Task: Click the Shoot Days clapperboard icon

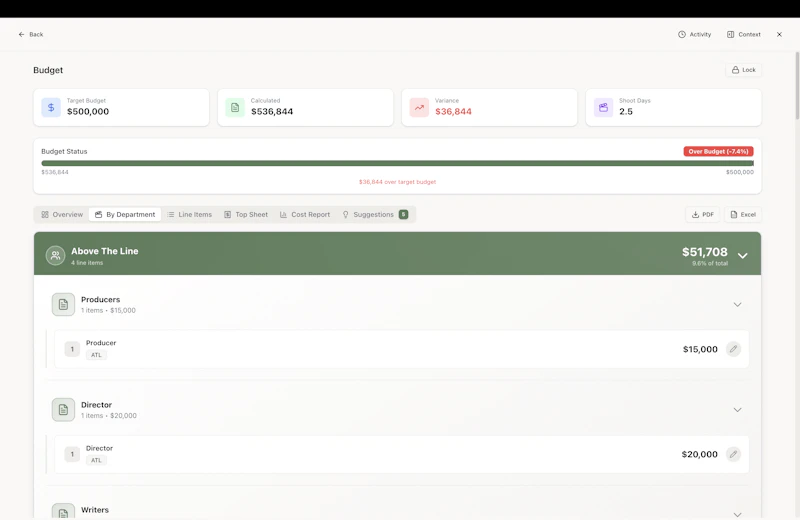Action: pyautogui.click(x=604, y=108)
